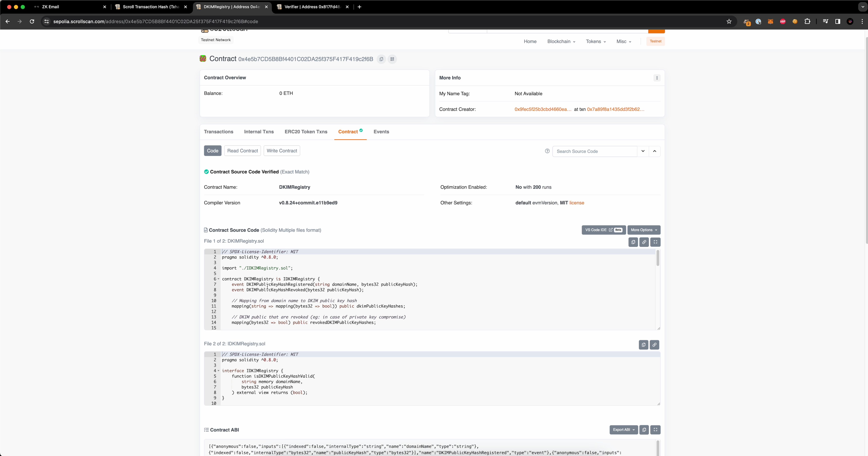Viewport: 868px width, 456px height.
Task: Switch to the Events tab
Action: point(381,132)
